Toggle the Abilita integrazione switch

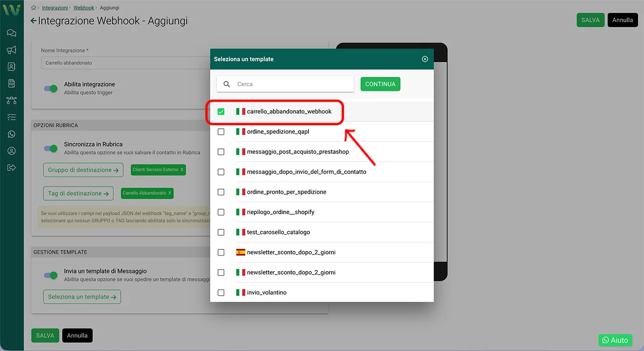[51, 89]
